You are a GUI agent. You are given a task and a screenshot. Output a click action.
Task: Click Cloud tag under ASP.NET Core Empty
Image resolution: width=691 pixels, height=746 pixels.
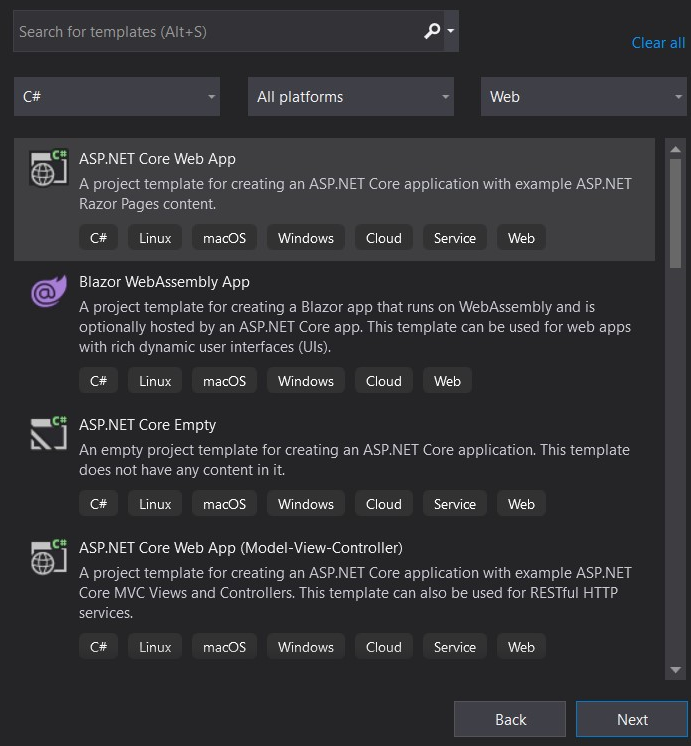point(384,504)
